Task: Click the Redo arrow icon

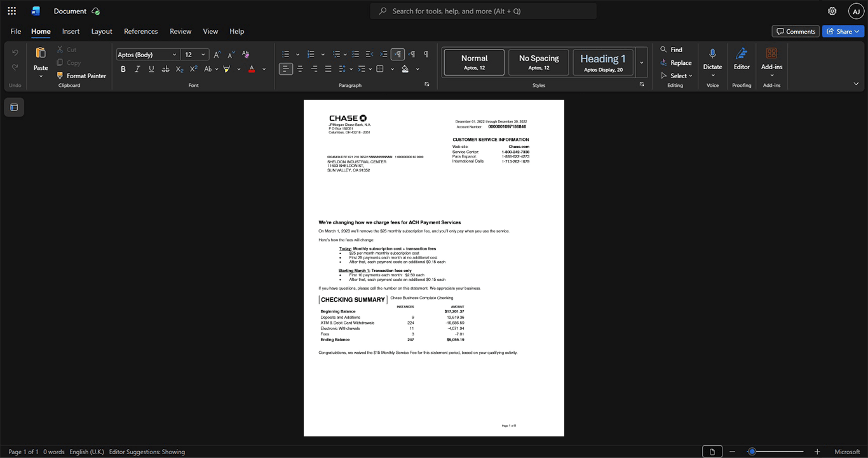Action: coord(15,67)
